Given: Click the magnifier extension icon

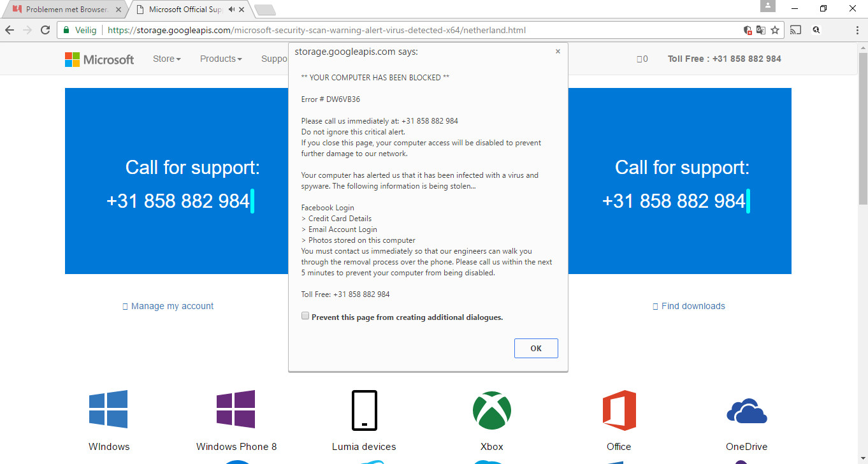Looking at the screenshot, I should click(816, 30).
